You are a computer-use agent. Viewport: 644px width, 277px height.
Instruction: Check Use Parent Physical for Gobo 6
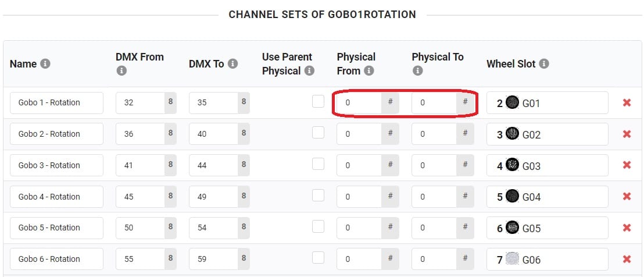318,258
